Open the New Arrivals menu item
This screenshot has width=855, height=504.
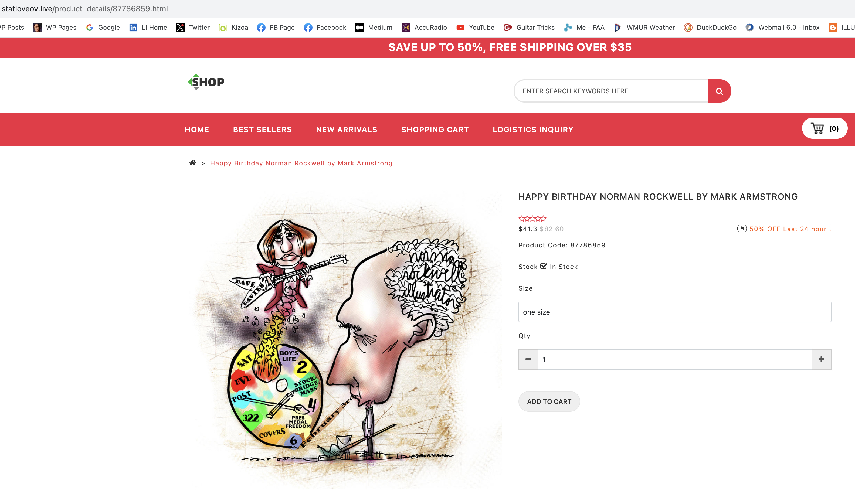point(347,130)
